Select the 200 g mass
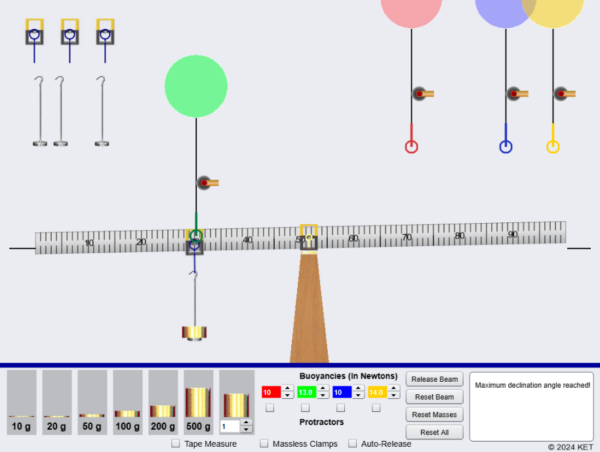600x452 pixels. (163, 410)
